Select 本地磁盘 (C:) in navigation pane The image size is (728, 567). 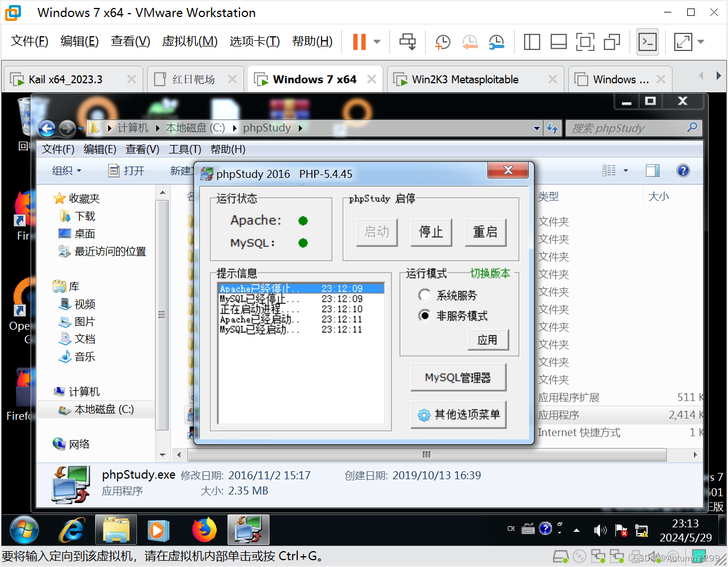pos(96,410)
